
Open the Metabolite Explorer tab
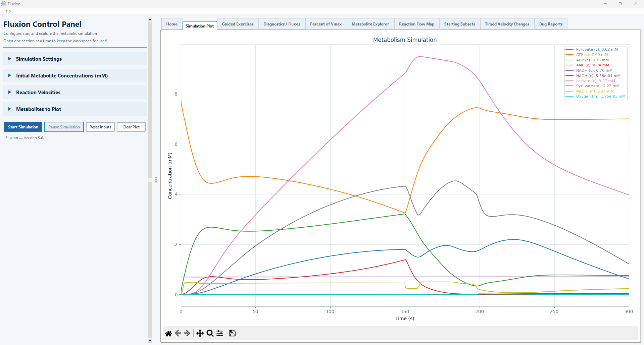tap(370, 24)
